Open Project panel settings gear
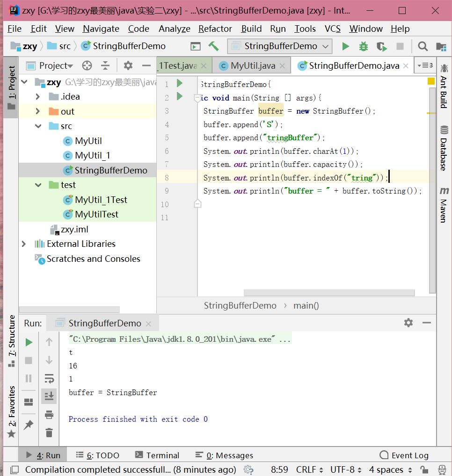The height and width of the screenshot is (476, 452). 128,65
